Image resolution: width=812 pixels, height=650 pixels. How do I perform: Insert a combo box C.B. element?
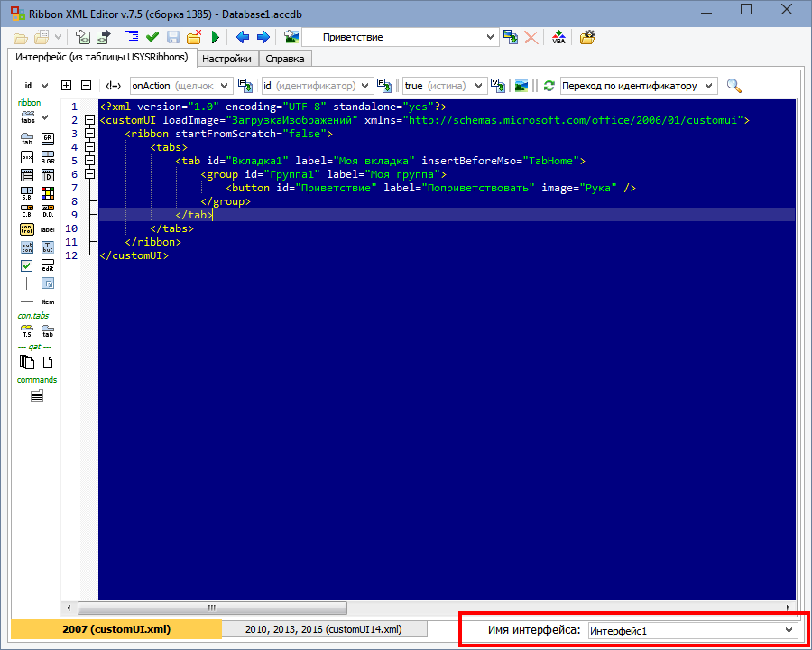(27, 211)
